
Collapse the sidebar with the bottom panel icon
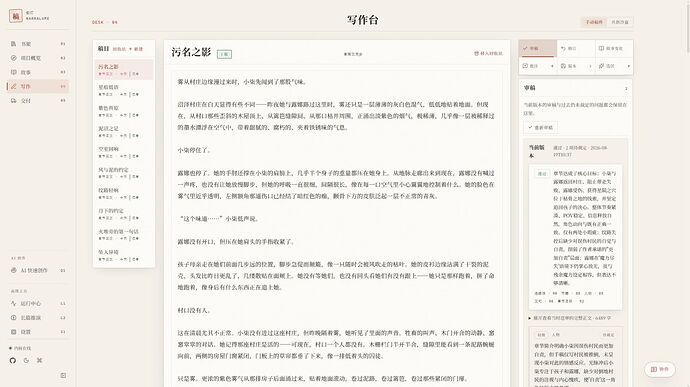63,376
